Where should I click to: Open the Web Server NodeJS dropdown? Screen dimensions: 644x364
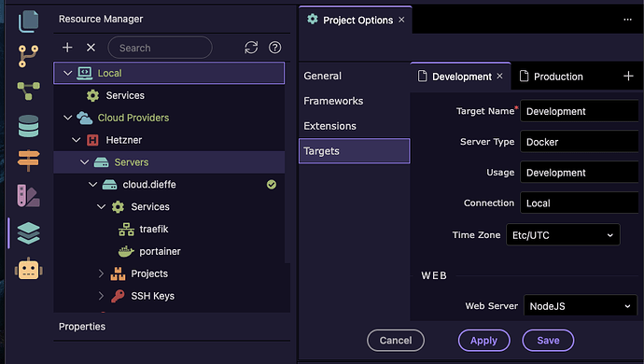point(580,306)
